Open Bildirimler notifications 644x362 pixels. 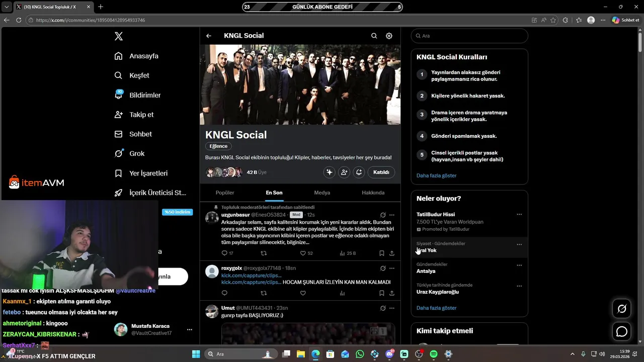138,95
